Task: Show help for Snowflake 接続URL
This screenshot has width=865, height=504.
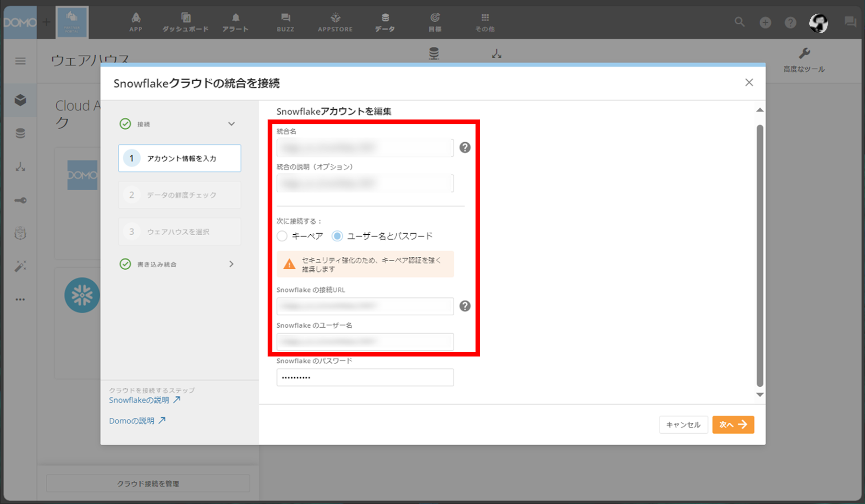Action: point(465,306)
